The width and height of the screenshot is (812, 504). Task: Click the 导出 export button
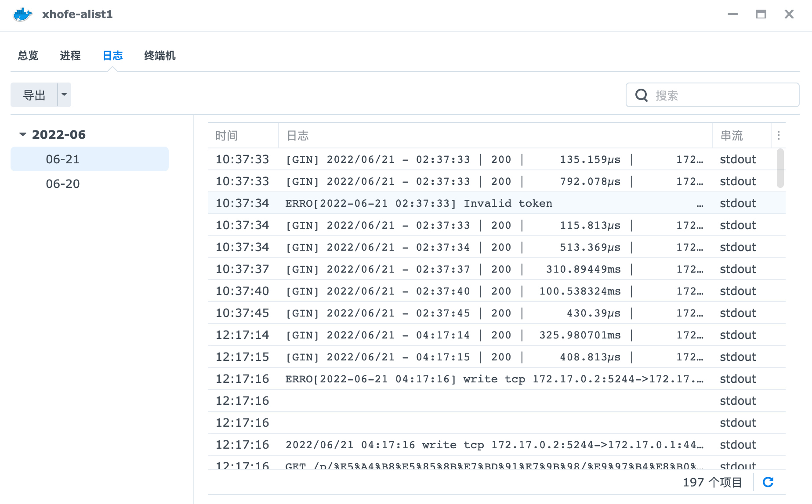tap(34, 95)
